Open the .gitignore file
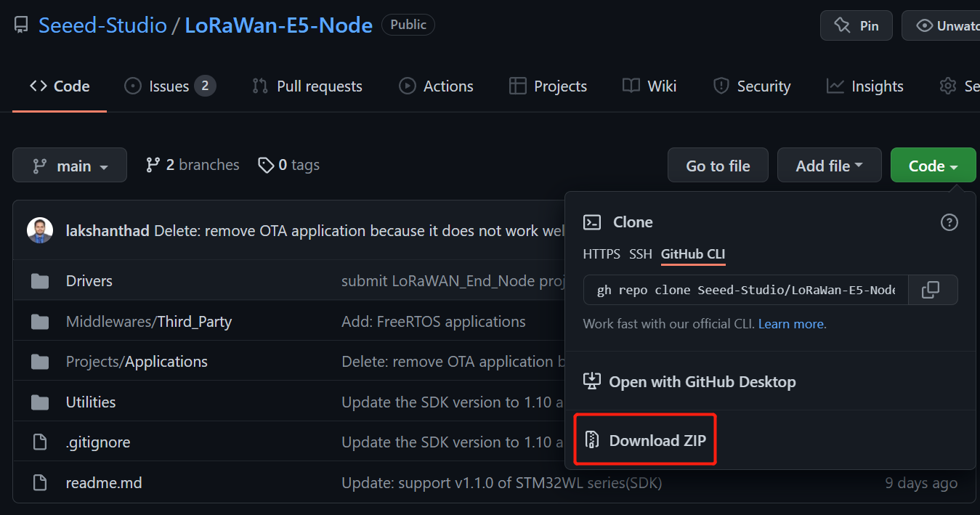Screen dimensions: 980x515 click(x=98, y=442)
